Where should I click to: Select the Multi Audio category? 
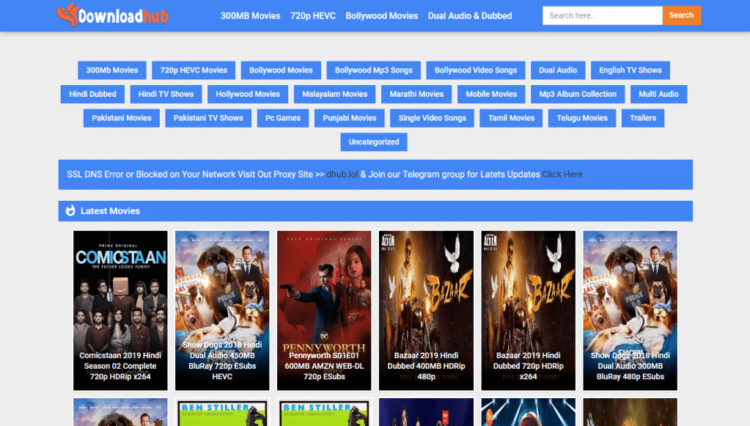tap(659, 94)
